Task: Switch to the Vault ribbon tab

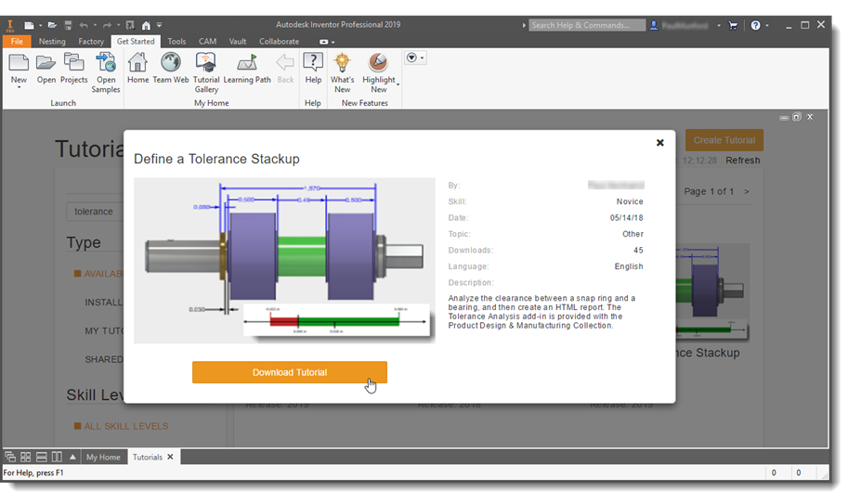Action: pyautogui.click(x=238, y=42)
